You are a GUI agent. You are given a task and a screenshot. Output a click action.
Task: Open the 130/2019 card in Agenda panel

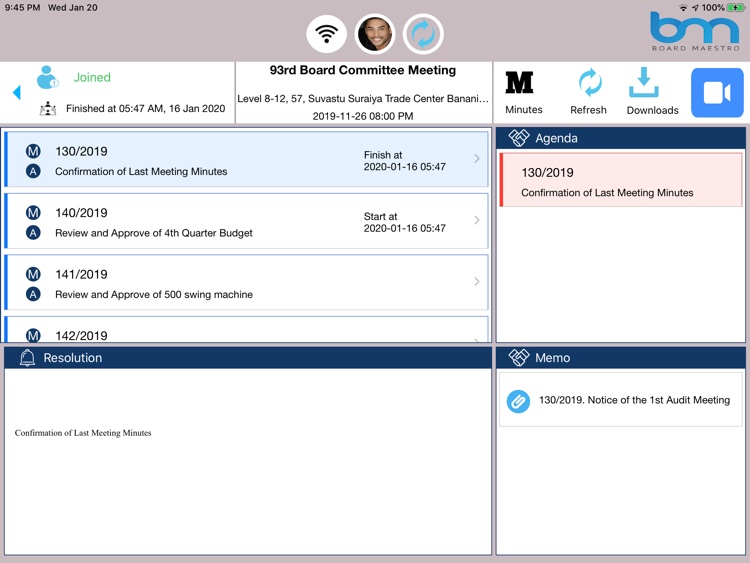tap(621, 180)
